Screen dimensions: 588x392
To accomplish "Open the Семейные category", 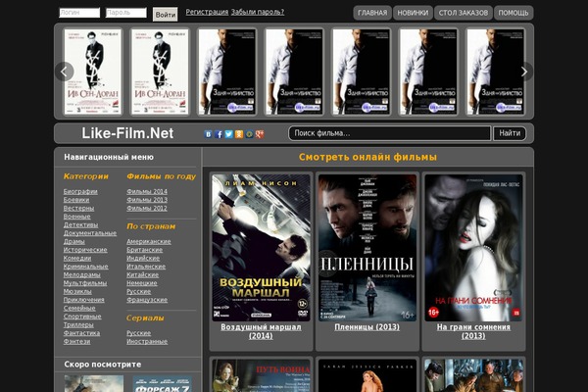I will tap(79, 308).
